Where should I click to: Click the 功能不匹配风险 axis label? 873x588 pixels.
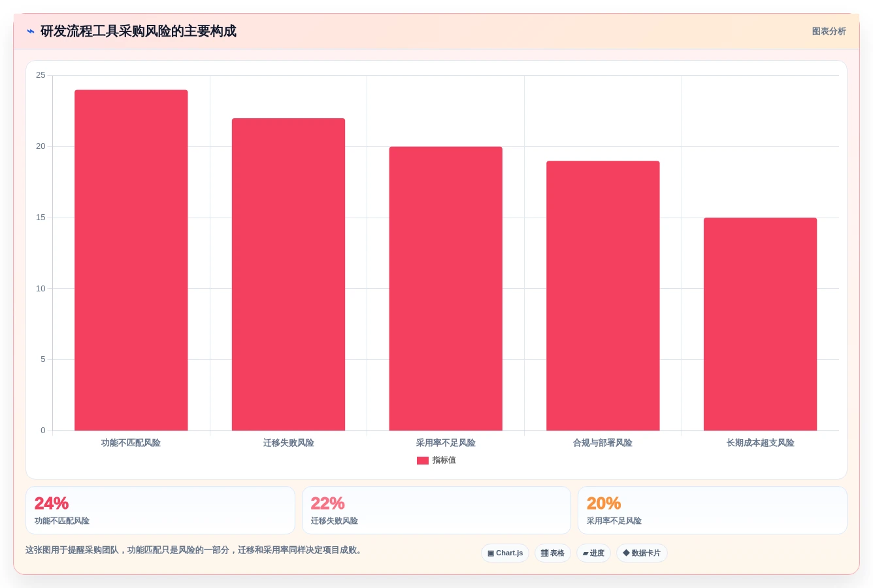[x=131, y=443]
